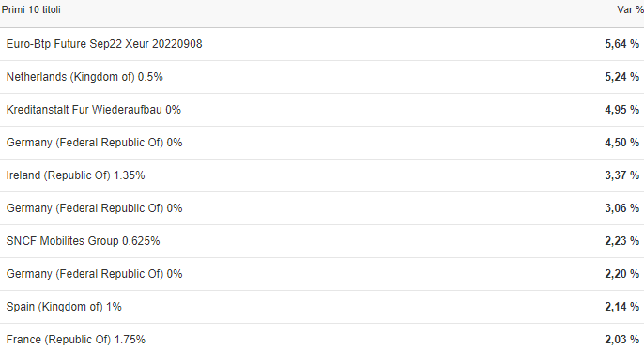Click the 2,23 % value
Image resolution: width=644 pixels, height=350 pixels.
coord(621,241)
